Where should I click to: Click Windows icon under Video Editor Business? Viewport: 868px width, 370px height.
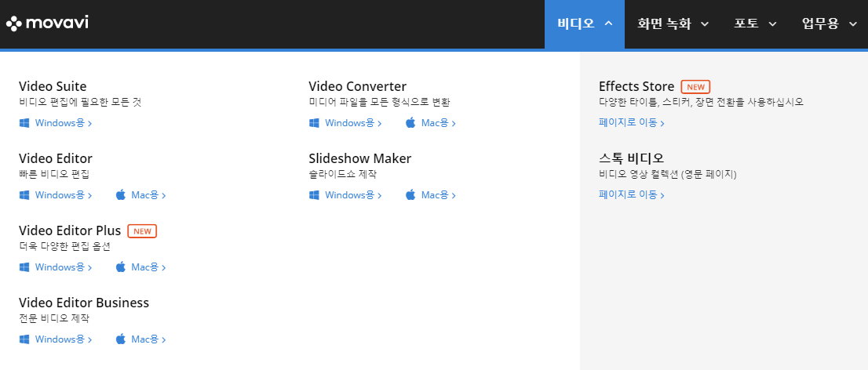(24, 339)
